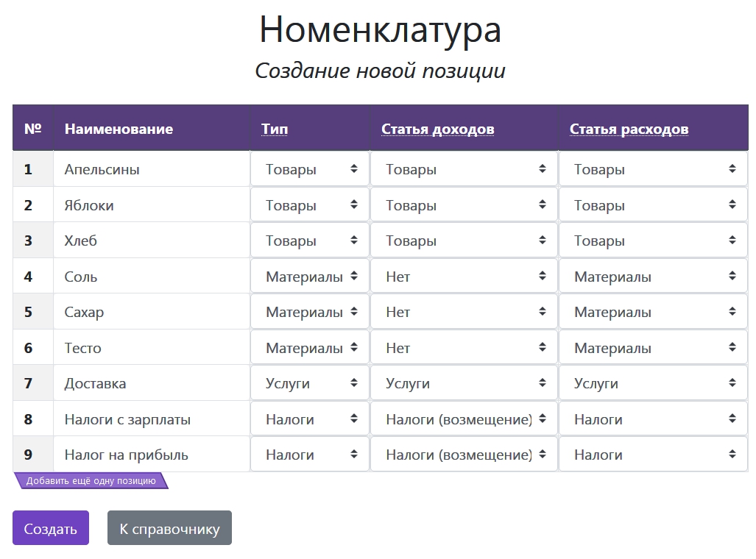Image resolution: width=756 pixels, height=559 pixels.
Task: Open Статья доходов dropdown for Налоги с зарплаты
Action: [464, 419]
